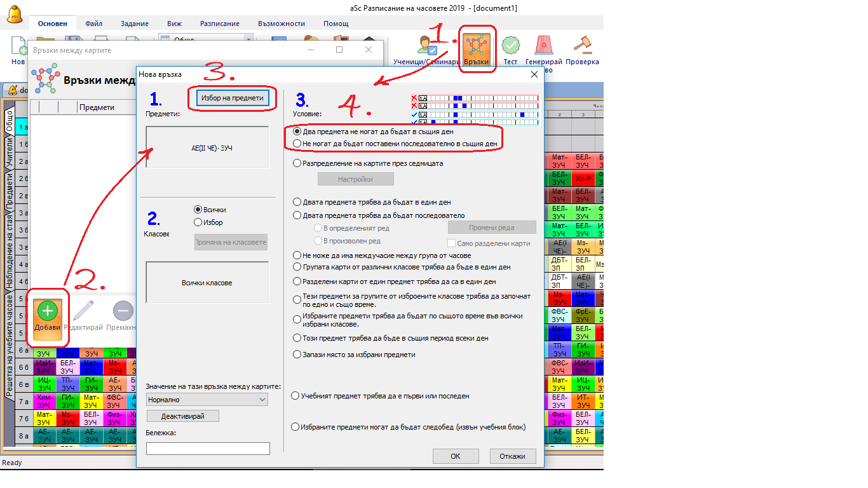Open the Тест check icon
868x488 pixels.
510,48
